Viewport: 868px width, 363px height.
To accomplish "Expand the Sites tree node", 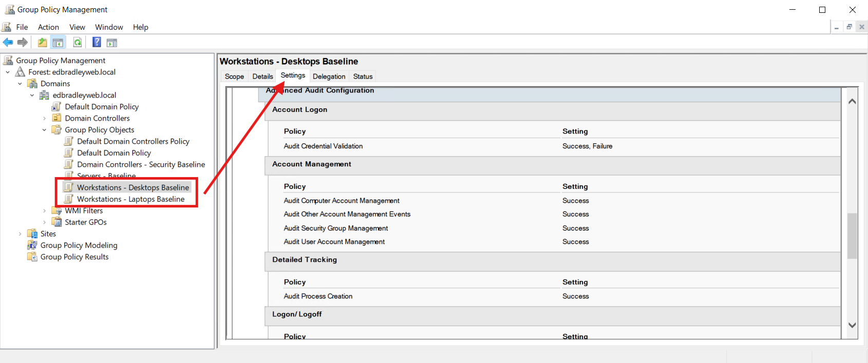I will coord(20,234).
